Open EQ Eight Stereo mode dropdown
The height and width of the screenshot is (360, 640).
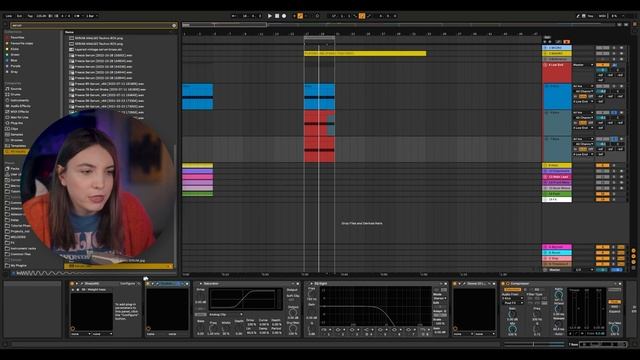(x=440, y=298)
